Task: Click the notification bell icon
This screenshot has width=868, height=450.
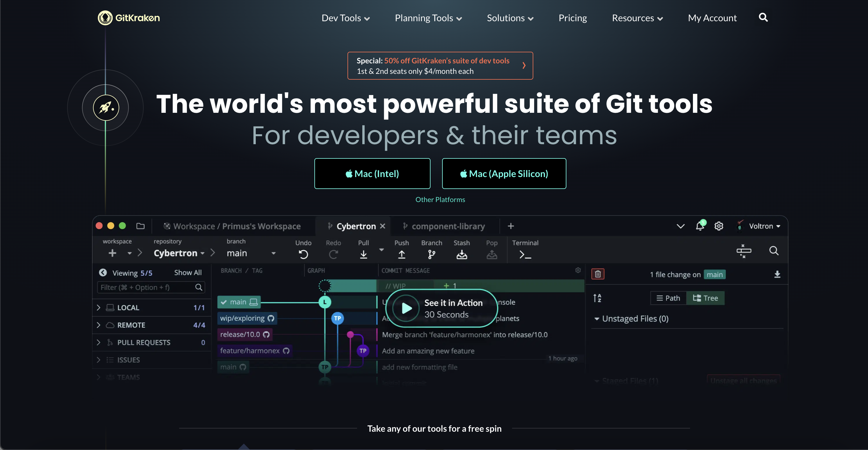Action: [700, 226]
